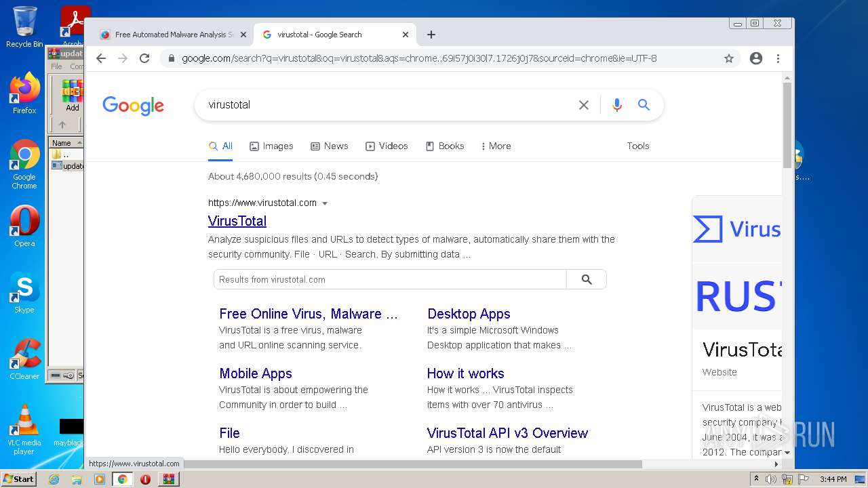868x488 pixels.
Task: Click search icon in virustotal.com results box
Action: pyautogui.click(x=587, y=279)
